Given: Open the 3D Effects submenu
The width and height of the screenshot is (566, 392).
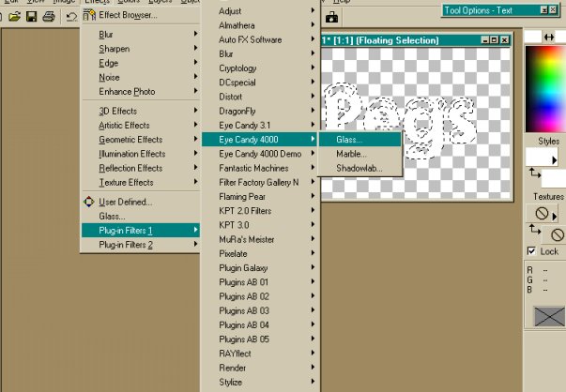Looking at the screenshot, I should pos(141,111).
